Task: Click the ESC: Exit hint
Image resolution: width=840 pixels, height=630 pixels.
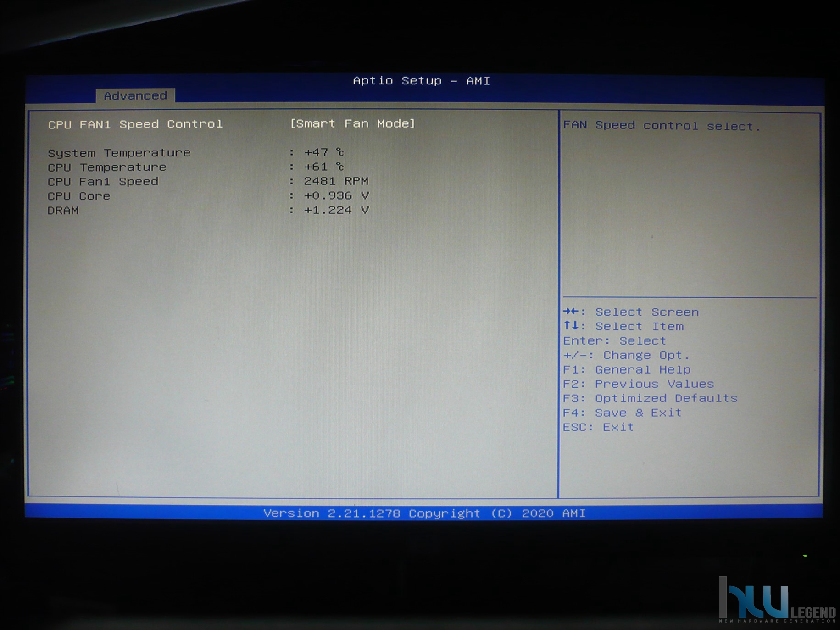Action: click(x=598, y=427)
